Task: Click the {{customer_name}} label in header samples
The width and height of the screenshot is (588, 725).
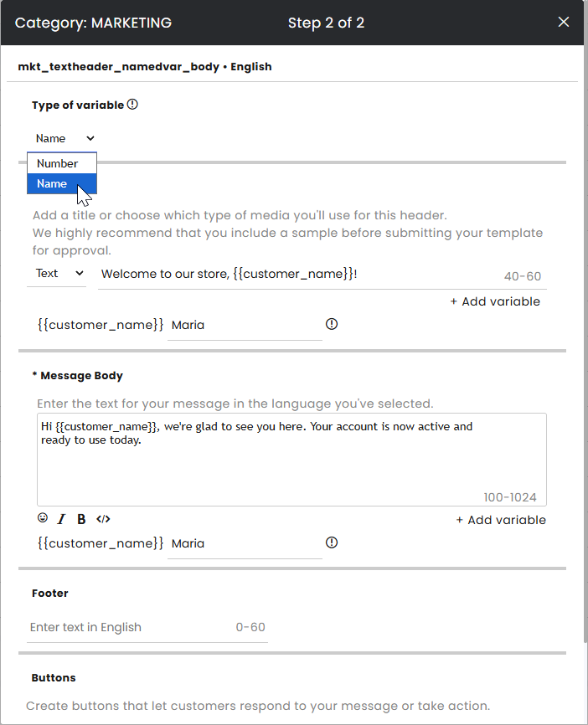Action: point(101,325)
